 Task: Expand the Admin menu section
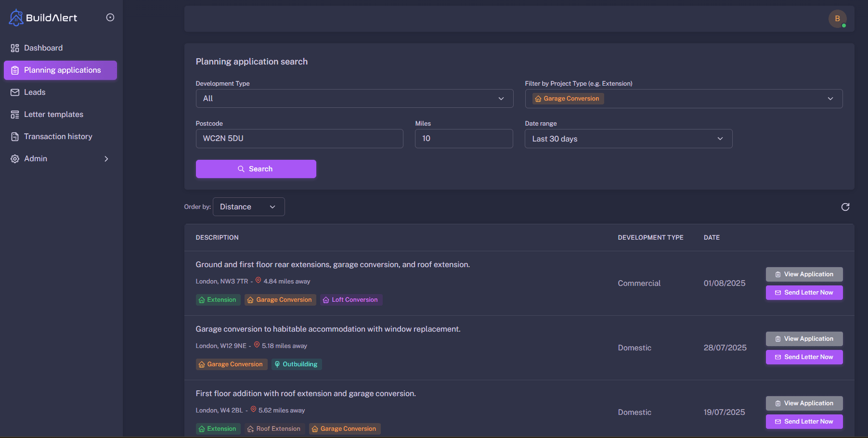pyautogui.click(x=60, y=159)
